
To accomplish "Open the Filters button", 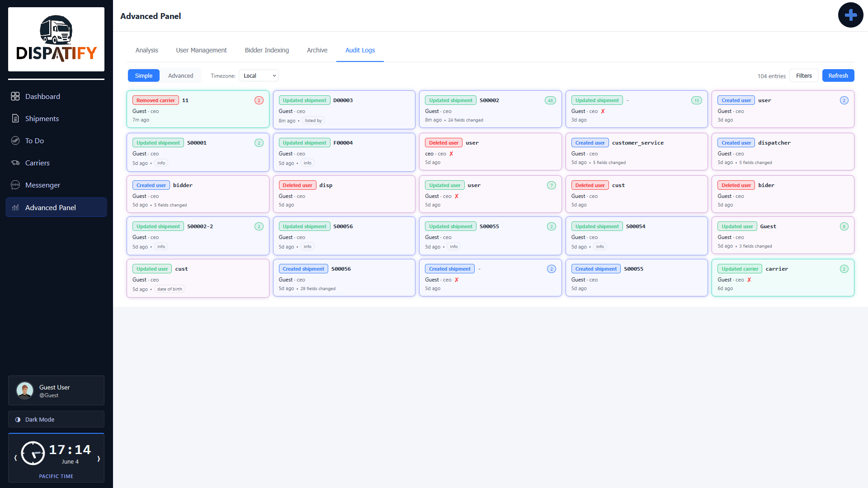I will (x=804, y=75).
